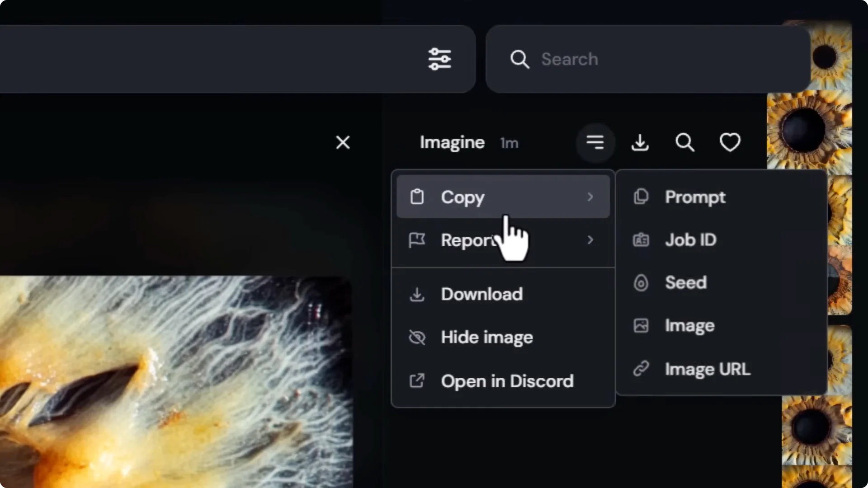Click the external link icon for Open in Discord
The height and width of the screenshot is (488, 868).
[x=416, y=381]
